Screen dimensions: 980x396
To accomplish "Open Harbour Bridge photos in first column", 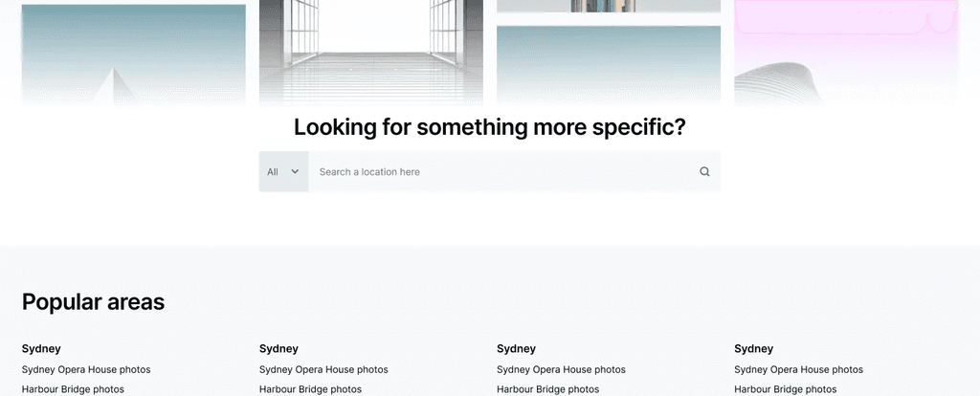I will coord(73,389).
